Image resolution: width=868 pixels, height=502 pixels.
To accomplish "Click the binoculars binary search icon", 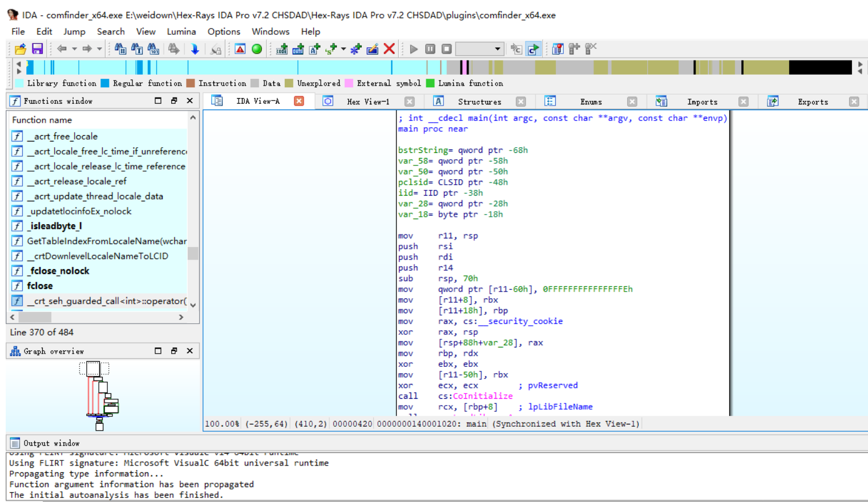I will point(154,49).
